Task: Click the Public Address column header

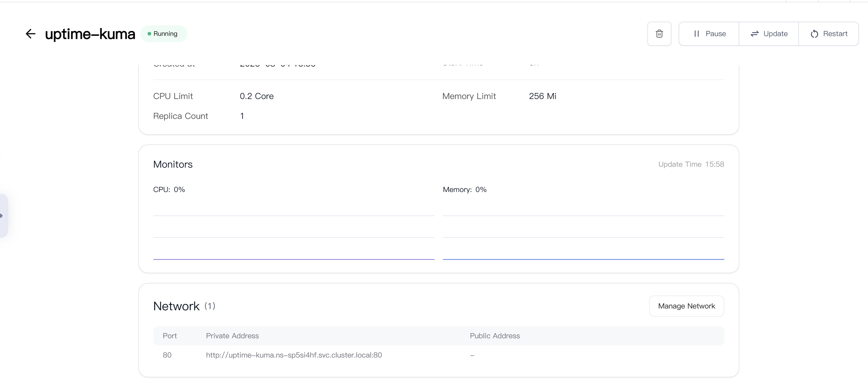Action: coord(495,336)
